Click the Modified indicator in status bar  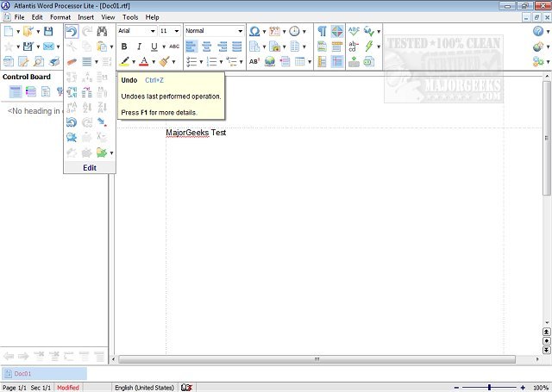[x=67, y=388]
